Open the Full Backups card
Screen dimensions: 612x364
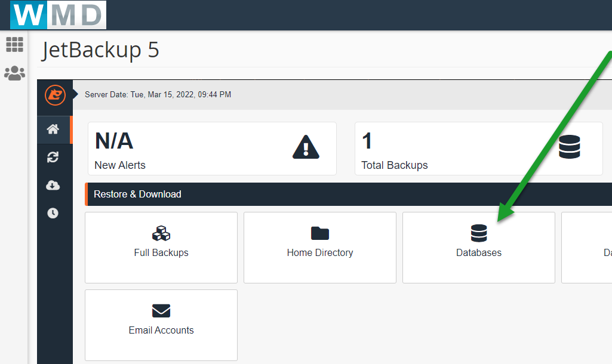(161, 248)
